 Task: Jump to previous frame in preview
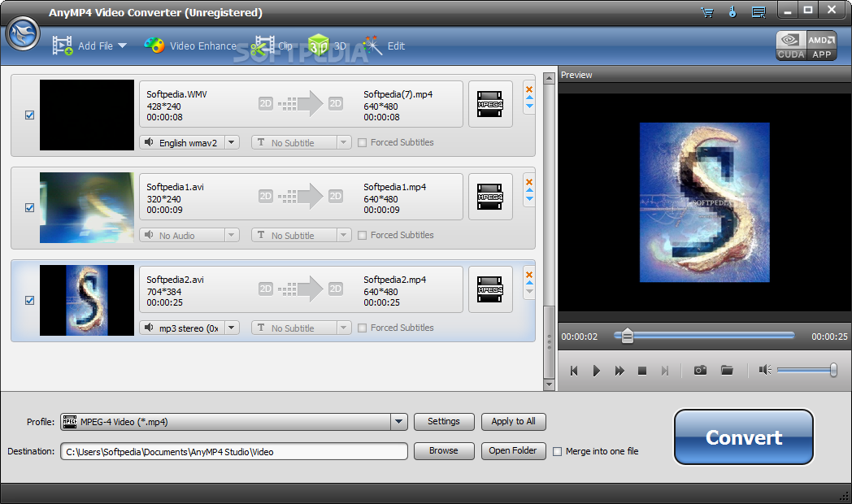coord(574,371)
